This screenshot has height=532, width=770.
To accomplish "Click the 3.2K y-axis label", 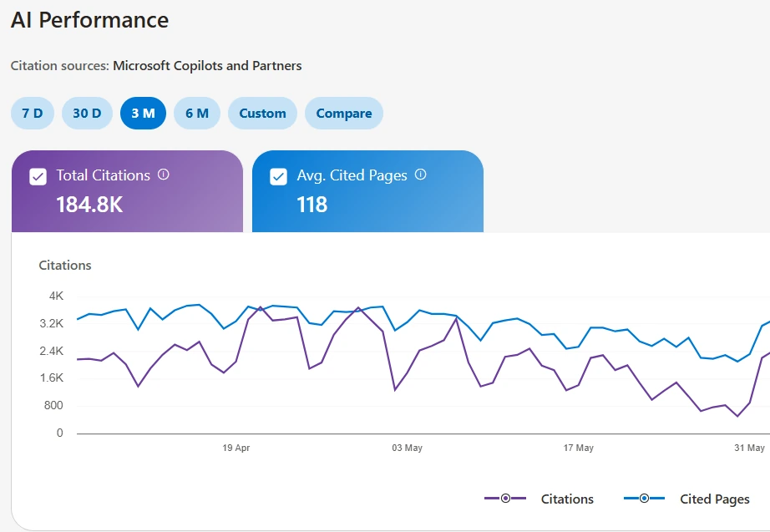I will pyautogui.click(x=52, y=323).
